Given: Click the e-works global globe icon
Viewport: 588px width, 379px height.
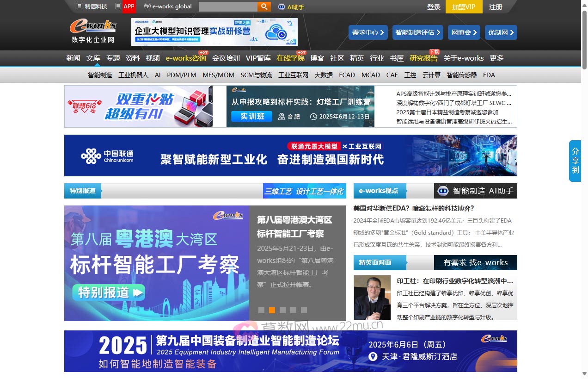Looking at the screenshot, I should pos(147,6).
